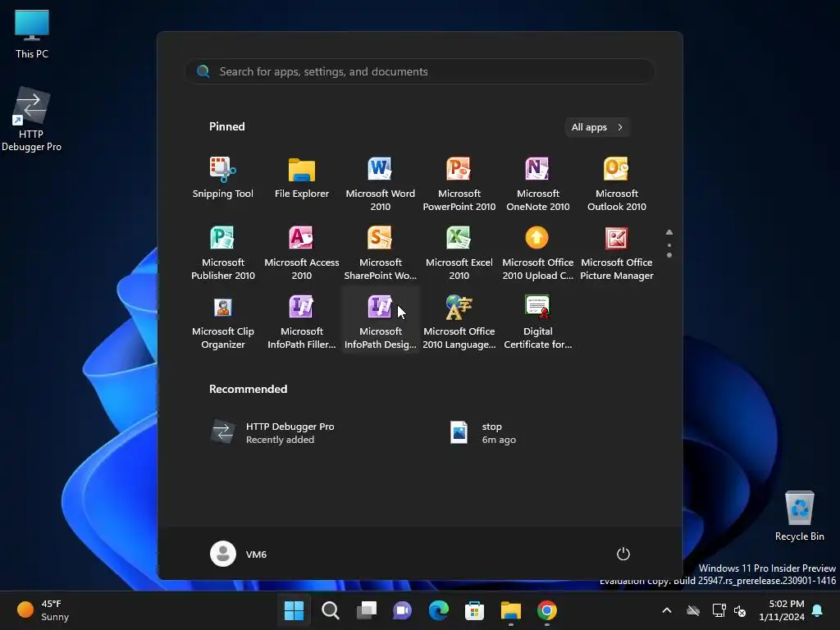Viewport: 840px width, 630px height.
Task: Open File Explorer pinned app
Action: (302, 178)
